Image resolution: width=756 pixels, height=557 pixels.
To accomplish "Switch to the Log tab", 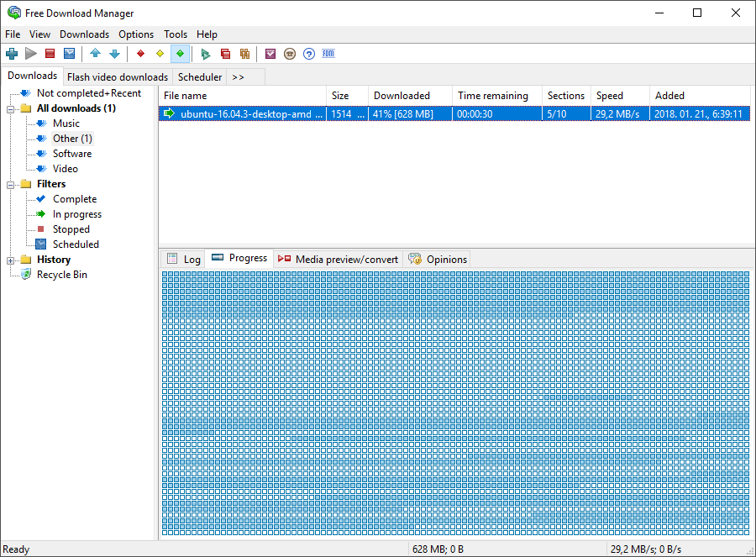I will (x=184, y=259).
